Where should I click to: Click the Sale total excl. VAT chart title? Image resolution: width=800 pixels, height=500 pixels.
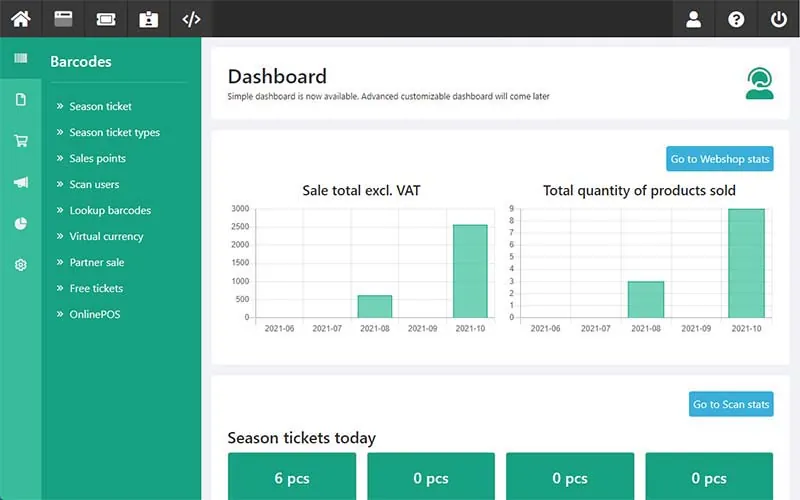click(x=361, y=190)
